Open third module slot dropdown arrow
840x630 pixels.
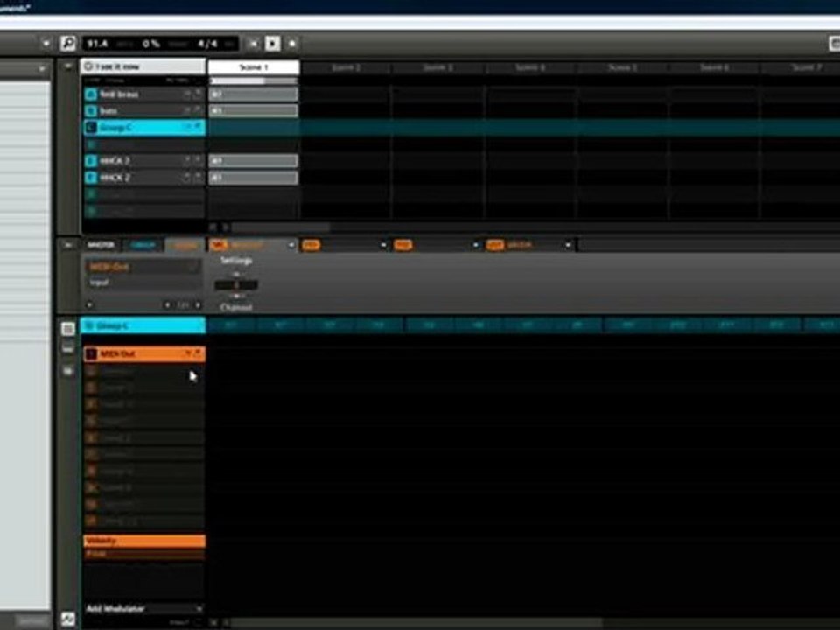475,245
